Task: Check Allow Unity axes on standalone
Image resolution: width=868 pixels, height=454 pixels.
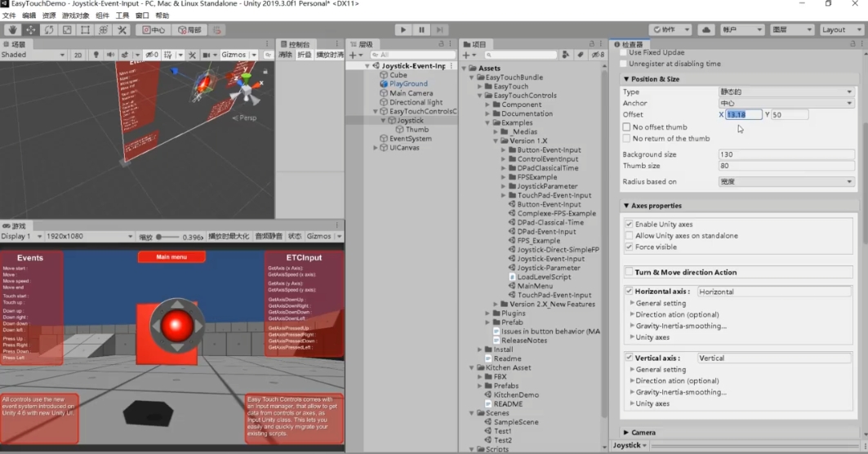Action: coord(629,236)
